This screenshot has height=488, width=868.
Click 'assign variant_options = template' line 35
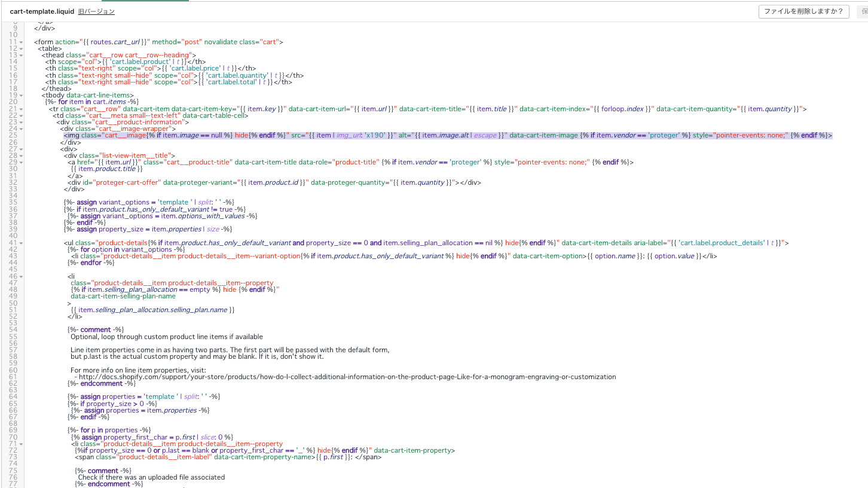click(149, 203)
